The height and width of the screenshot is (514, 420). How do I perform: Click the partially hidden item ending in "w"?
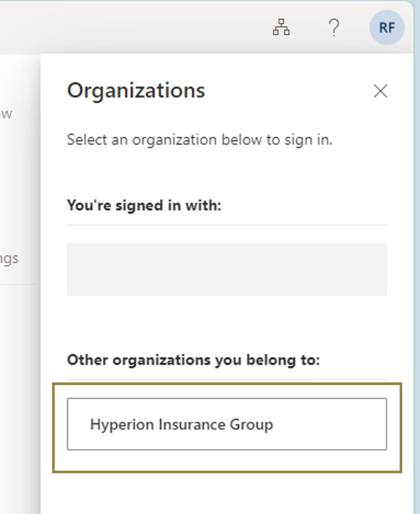point(6,114)
